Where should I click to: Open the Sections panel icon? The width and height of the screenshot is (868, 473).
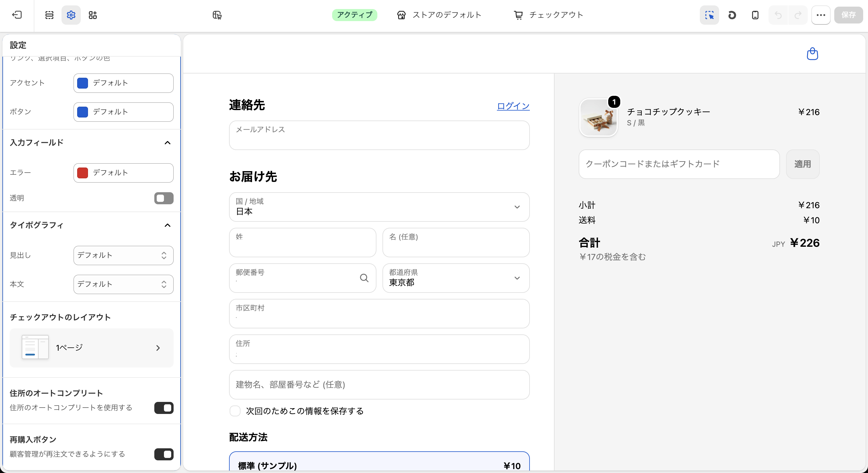[x=49, y=15]
